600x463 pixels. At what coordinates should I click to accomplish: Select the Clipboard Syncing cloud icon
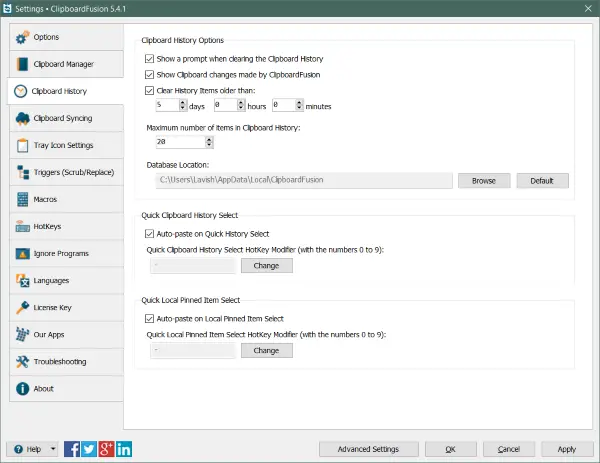23,118
